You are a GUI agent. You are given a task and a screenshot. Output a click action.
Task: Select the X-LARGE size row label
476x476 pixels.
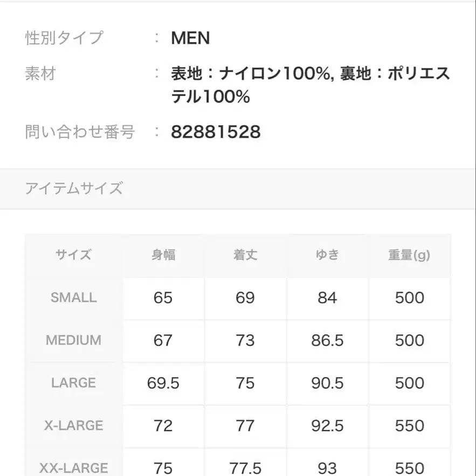(x=73, y=425)
